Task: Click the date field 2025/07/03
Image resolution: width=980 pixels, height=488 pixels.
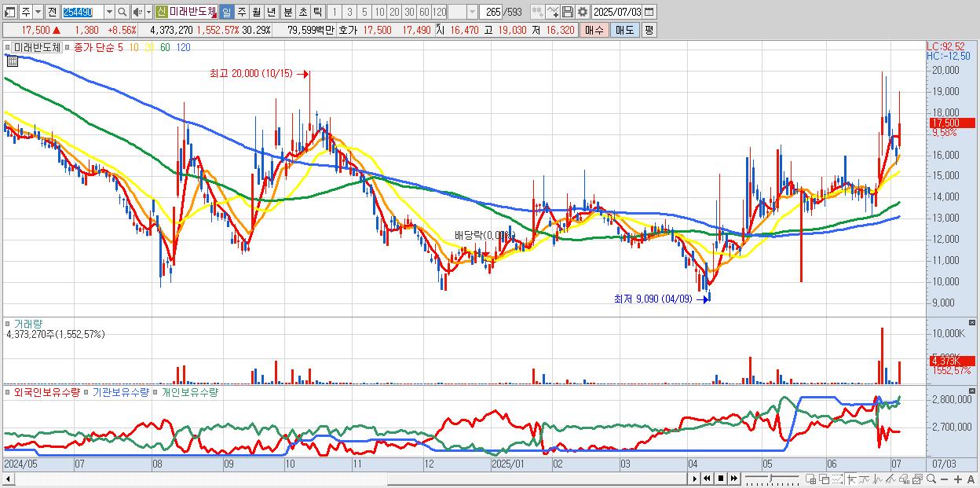Action: pyautogui.click(x=617, y=12)
